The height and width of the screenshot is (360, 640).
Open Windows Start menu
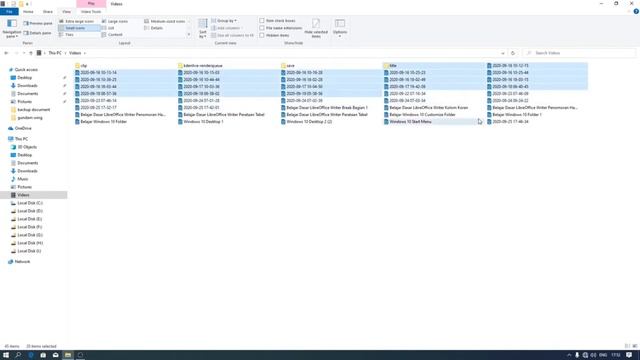tap(6, 355)
